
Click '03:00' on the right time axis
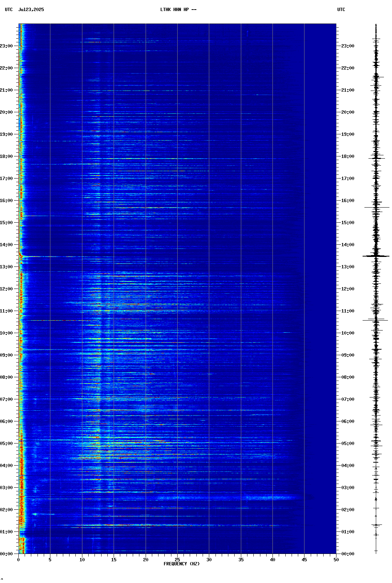348,488
